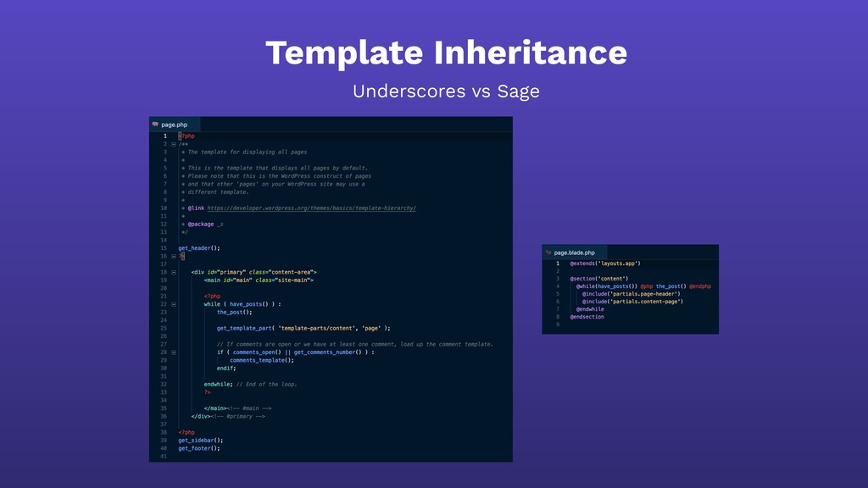The image size is (868, 488).
Task: Click the get_template_part call line
Action: click(x=303, y=328)
